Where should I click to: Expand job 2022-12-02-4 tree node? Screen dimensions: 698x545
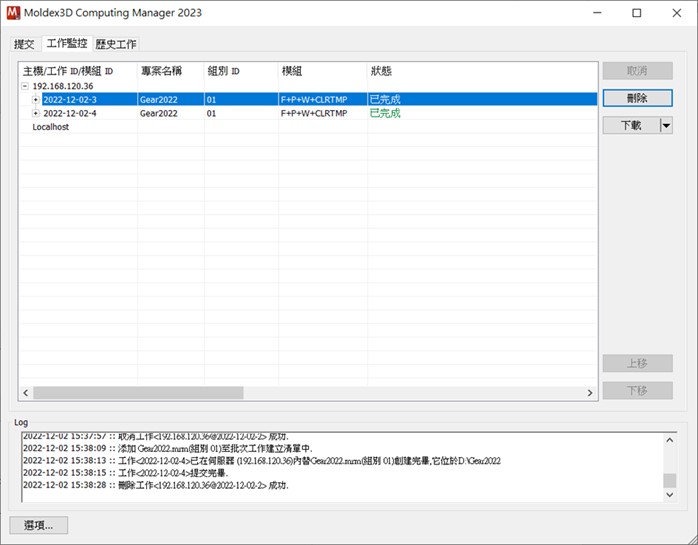point(36,113)
